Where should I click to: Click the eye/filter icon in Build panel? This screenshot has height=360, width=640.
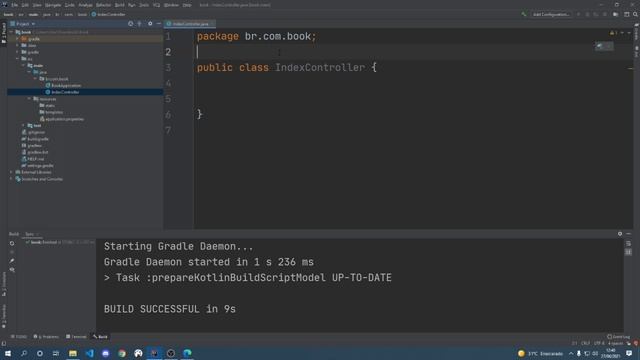(12, 270)
